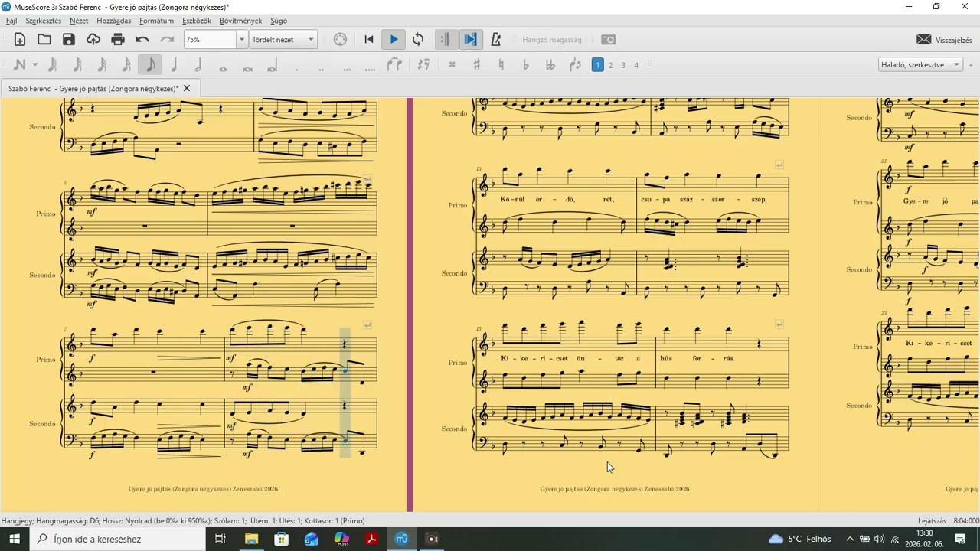Open the Fájl menu
The image size is (980, 551).
pos(11,21)
